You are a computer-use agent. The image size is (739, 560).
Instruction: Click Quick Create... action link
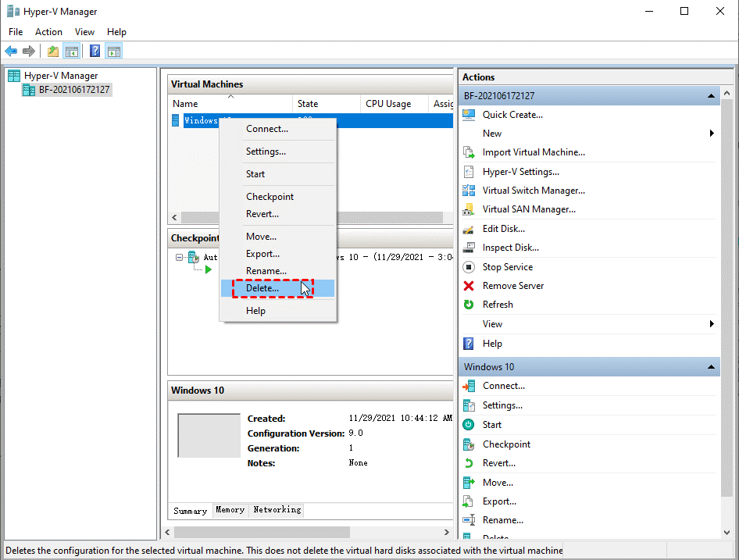tap(512, 115)
